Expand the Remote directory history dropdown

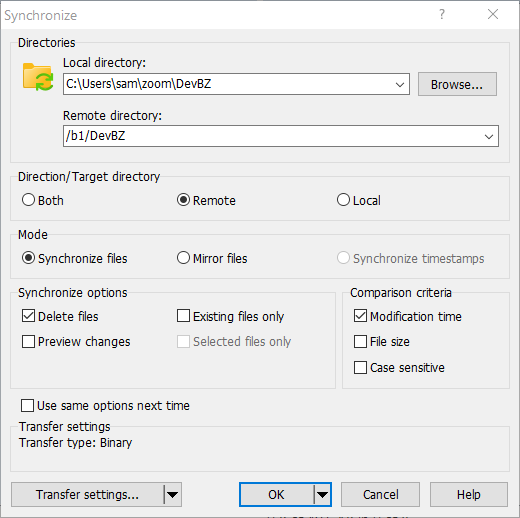pyautogui.click(x=489, y=136)
